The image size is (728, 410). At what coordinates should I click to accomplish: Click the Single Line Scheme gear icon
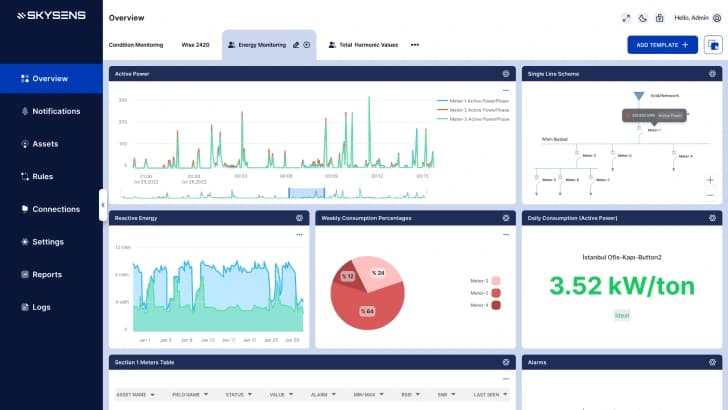point(714,74)
